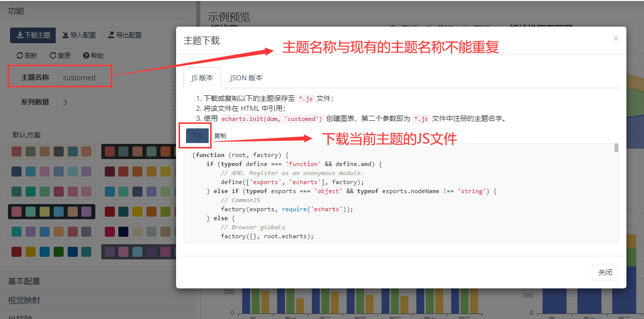Image resolution: width=644 pixels, height=319 pixels.
Task: Click the 复原 restore button
Action: click(60, 56)
